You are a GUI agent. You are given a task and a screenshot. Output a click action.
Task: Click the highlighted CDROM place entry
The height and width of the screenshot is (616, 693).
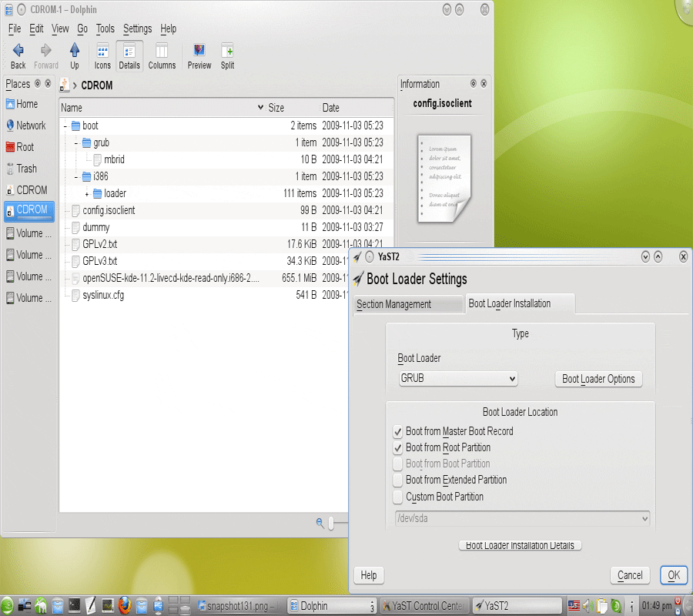(29, 210)
